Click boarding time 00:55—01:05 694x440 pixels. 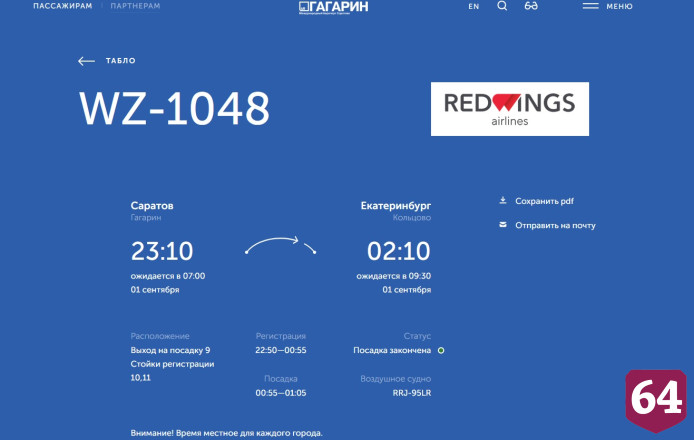click(x=281, y=393)
